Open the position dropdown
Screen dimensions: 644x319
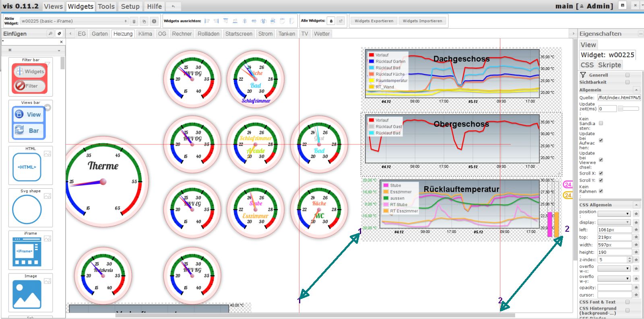614,214
